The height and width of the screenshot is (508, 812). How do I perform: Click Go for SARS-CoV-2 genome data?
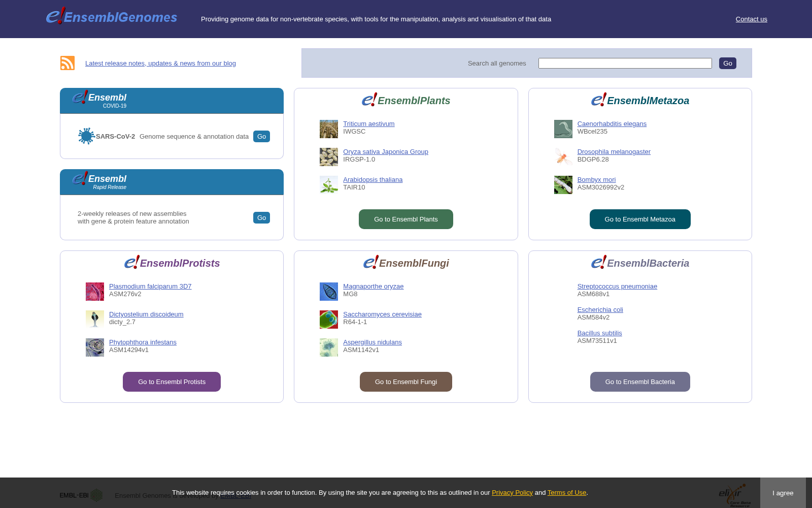(261, 136)
